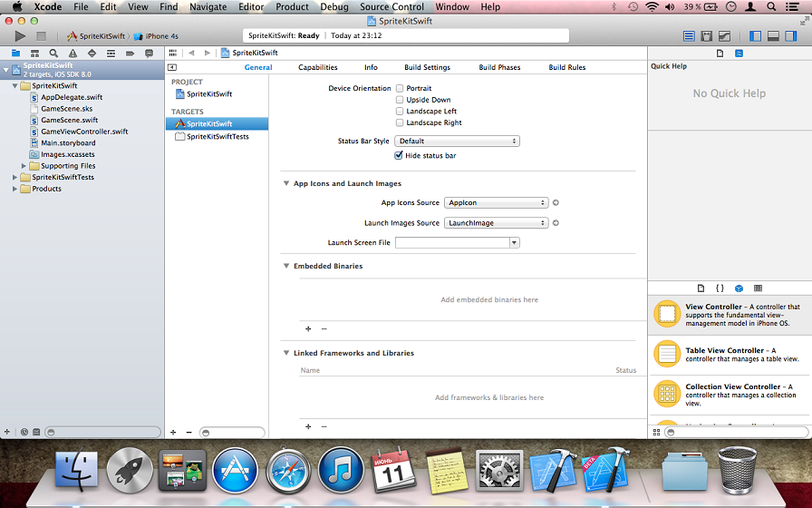
Task: Open the File Template library
Action: click(701, 288)
